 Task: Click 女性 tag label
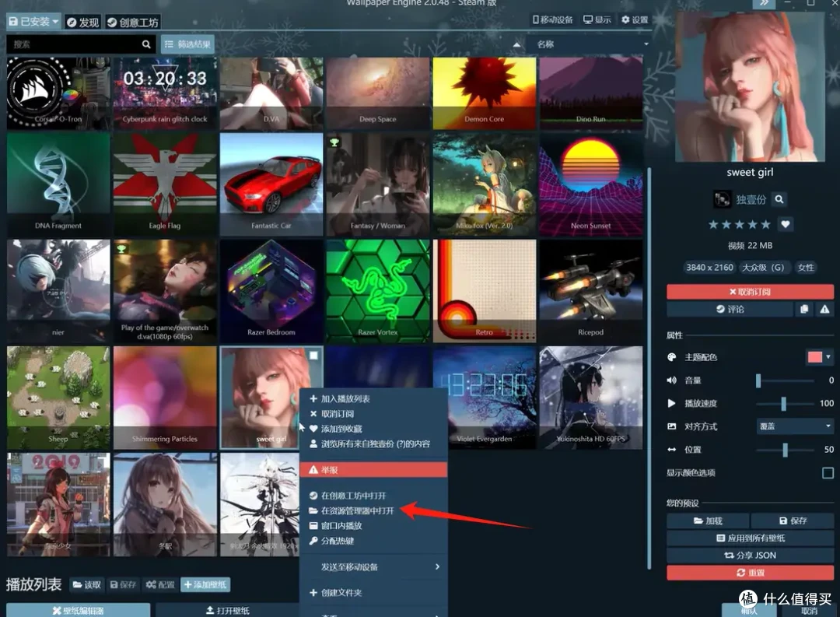click(805, 267)
